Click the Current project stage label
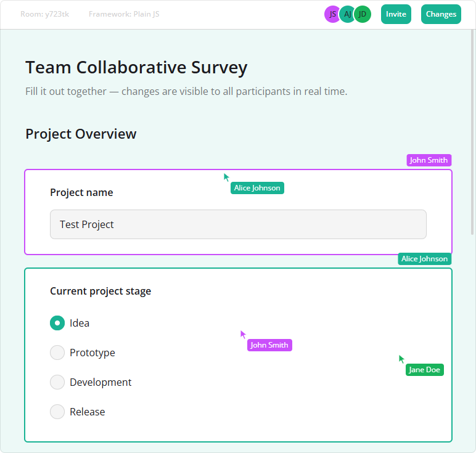 coord(101,291)
